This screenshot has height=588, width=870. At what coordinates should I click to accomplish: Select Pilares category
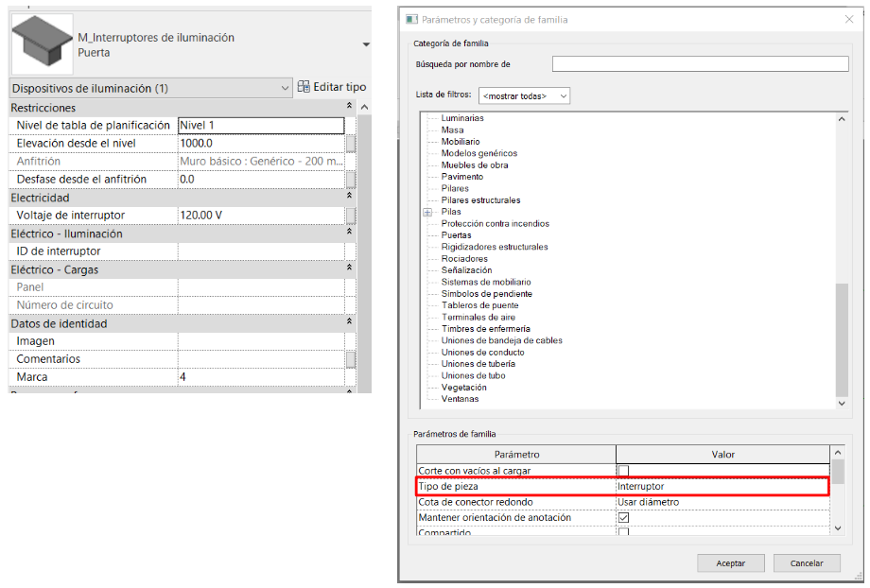pos(455,188)
